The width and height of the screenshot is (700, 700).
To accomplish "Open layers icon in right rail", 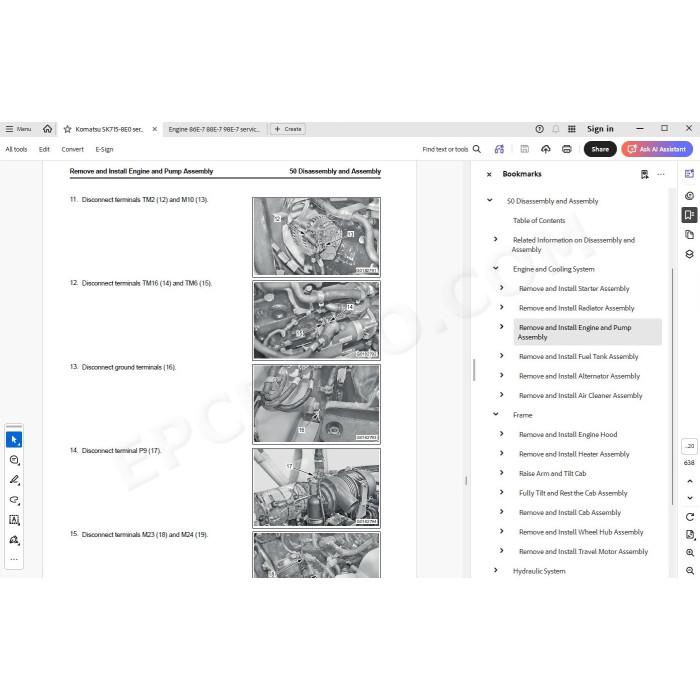I will [x=689, y=254].
